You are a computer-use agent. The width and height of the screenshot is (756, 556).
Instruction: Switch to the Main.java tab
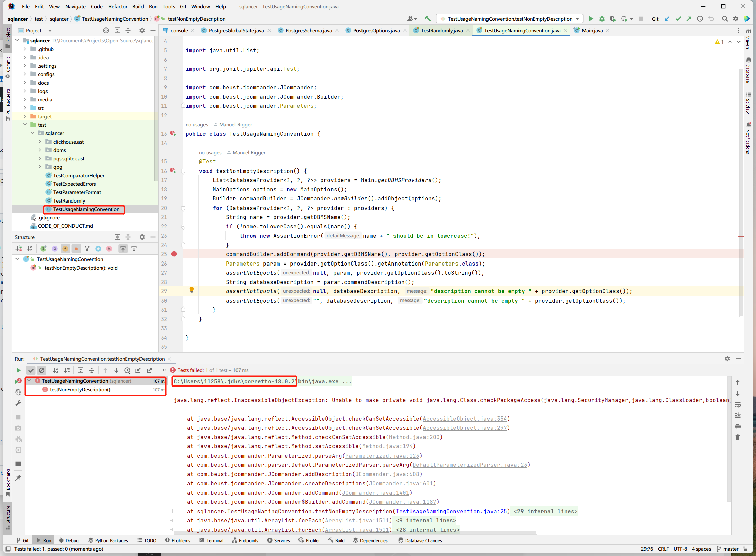point(593,30)
